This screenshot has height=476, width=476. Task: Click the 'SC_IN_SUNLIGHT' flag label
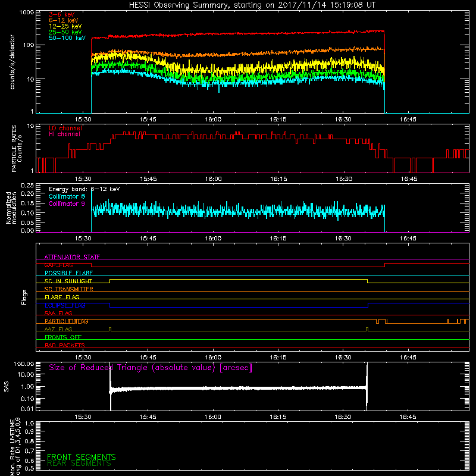[x=68, y=281]
